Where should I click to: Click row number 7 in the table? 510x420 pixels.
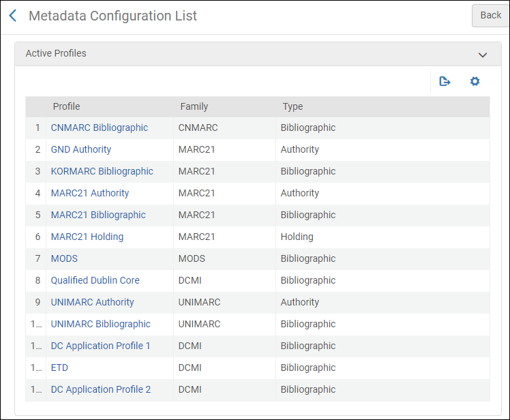click(x=37, y=258)
